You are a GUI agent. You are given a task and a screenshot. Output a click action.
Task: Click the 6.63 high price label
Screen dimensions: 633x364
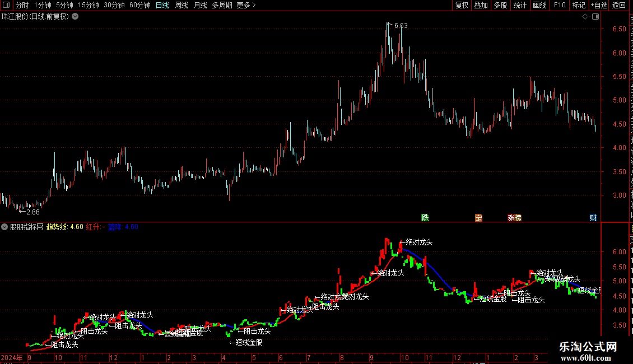(401, 25)
